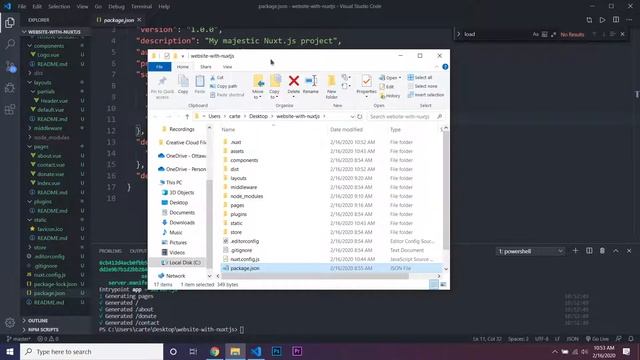640x360 pixels.
Task: Click Paste in the Clipboard ribbon group
Action: (x=200, y=84)
